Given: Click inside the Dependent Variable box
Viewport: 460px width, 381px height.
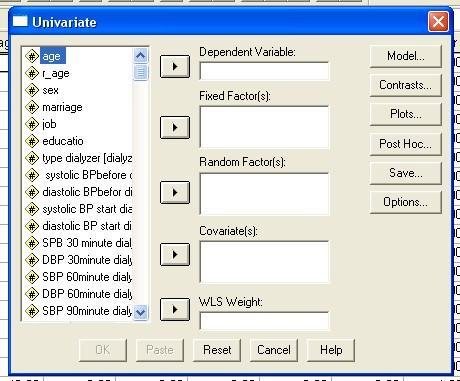Looking at the screenshot, I should click(x=264, y=71).
